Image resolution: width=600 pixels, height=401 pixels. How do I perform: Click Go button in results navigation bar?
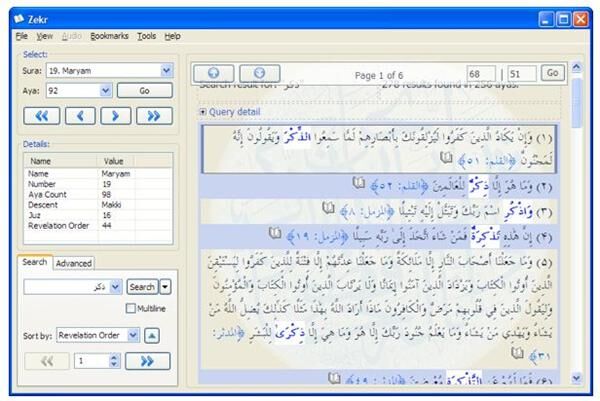[553, 73]
